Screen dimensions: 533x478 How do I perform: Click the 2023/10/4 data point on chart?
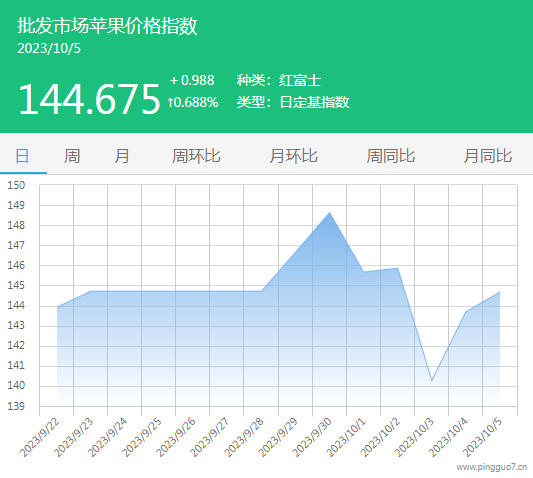point(466,311)
